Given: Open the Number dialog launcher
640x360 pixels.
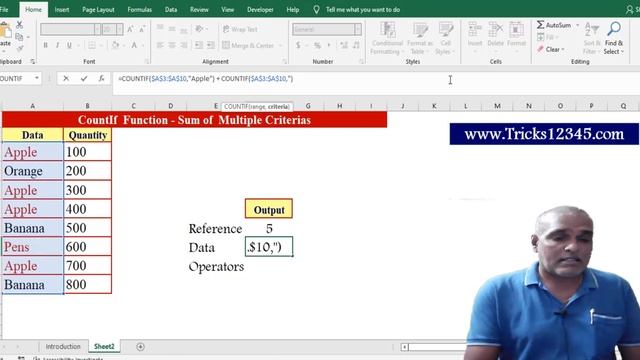Looking at the screenshot, I should coord(362,61).
